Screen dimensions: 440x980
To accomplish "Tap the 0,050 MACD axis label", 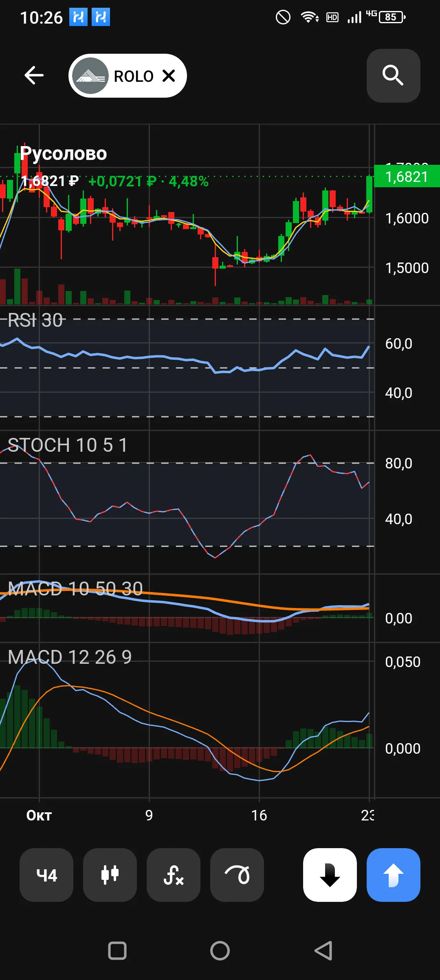I will tap(403, 662).
